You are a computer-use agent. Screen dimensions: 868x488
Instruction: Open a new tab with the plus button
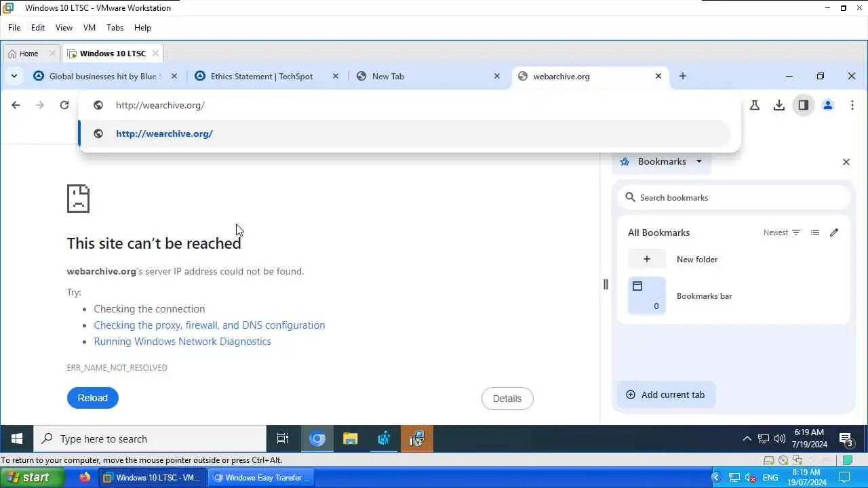(x=683, y=76)
